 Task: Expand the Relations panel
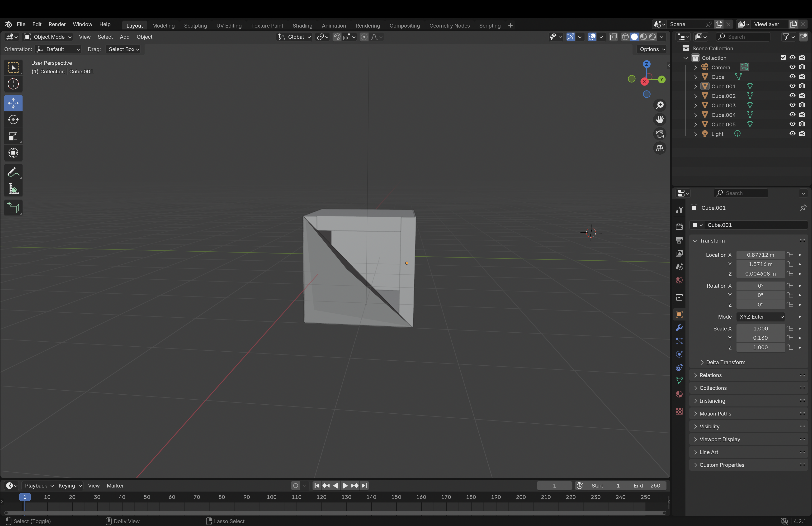(x=748, y=375)
